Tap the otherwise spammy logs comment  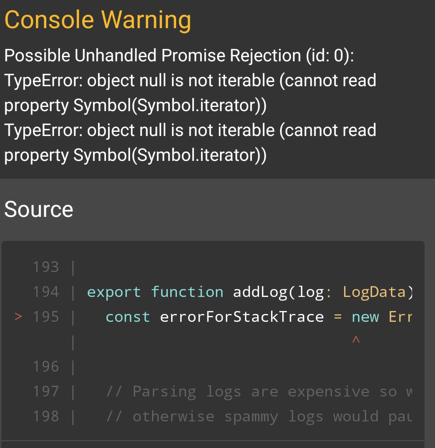(259, 417)
